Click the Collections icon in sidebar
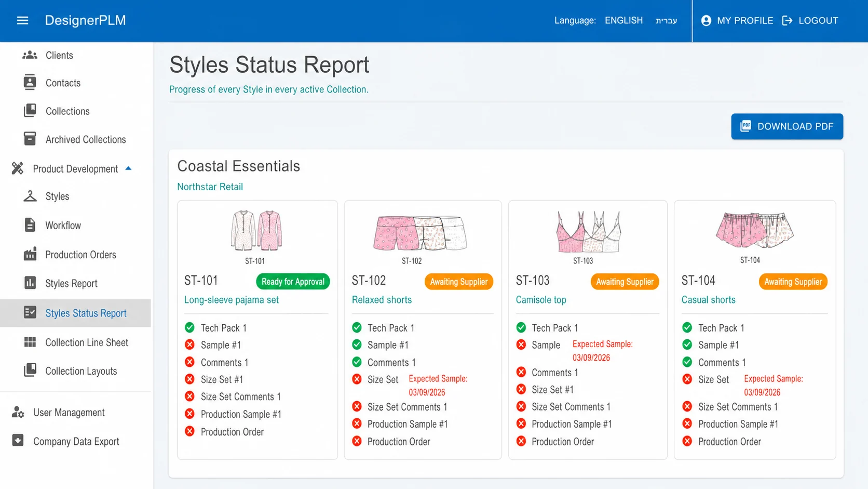Screen dimensions: 868x489 (30, 111)
